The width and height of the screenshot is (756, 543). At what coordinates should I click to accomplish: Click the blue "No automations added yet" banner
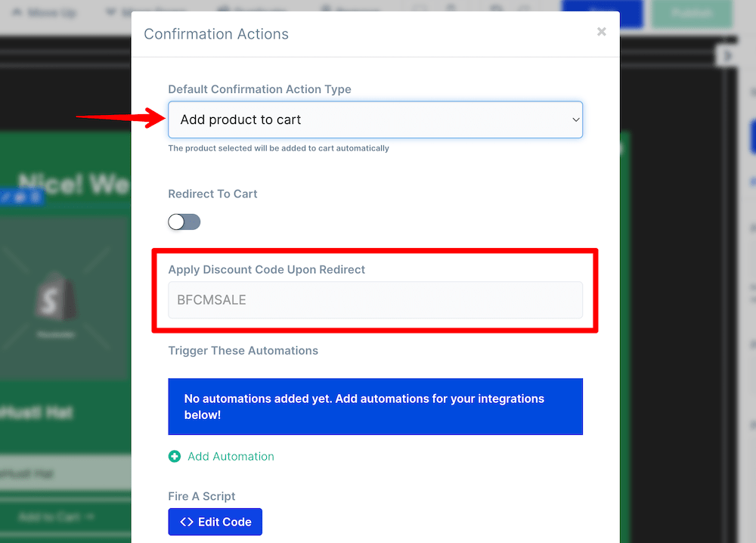[x=375, y=407]
